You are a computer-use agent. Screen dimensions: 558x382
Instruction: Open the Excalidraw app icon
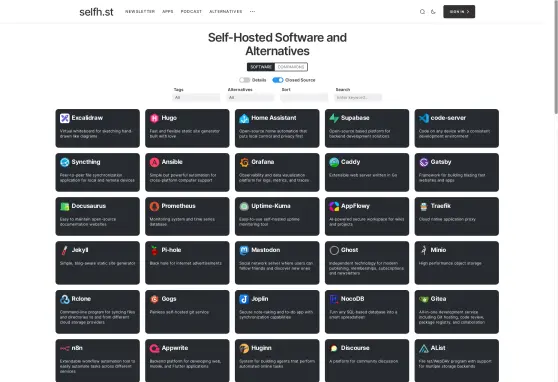64,118
